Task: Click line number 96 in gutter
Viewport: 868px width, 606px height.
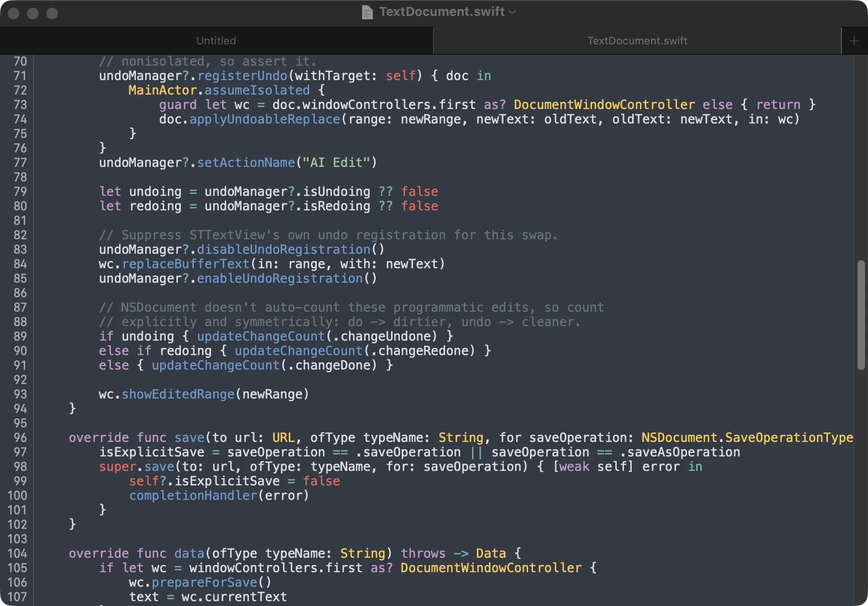Action: [x=20, y=438]
